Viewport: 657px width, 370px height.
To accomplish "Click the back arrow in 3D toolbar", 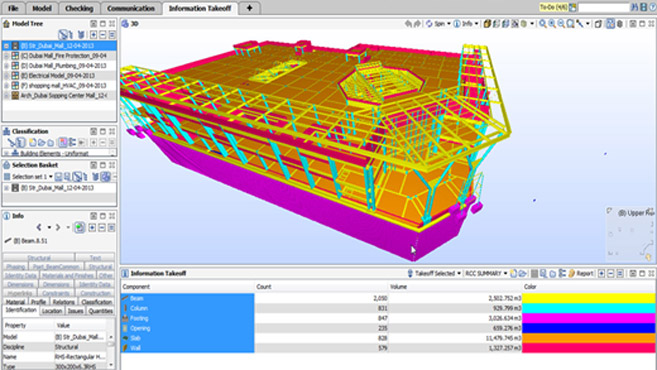I will coord(408,24).
